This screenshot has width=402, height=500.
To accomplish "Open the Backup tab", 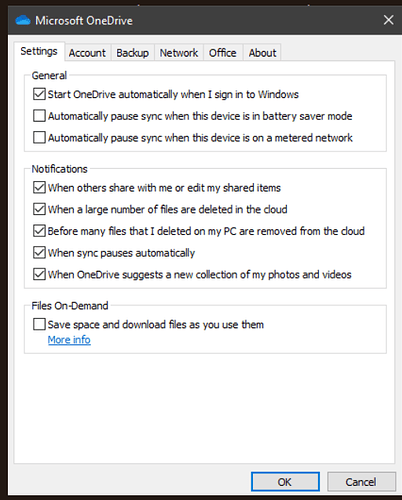I will [x=132, y=53].
